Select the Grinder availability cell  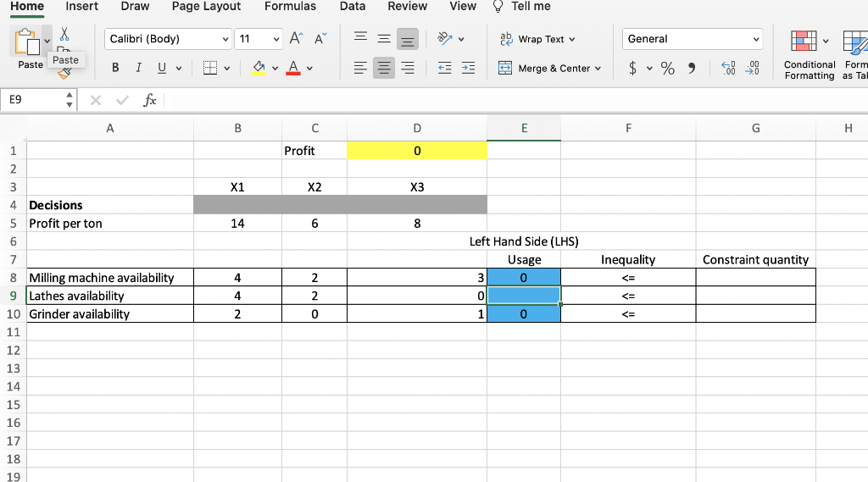coord(110,313)
